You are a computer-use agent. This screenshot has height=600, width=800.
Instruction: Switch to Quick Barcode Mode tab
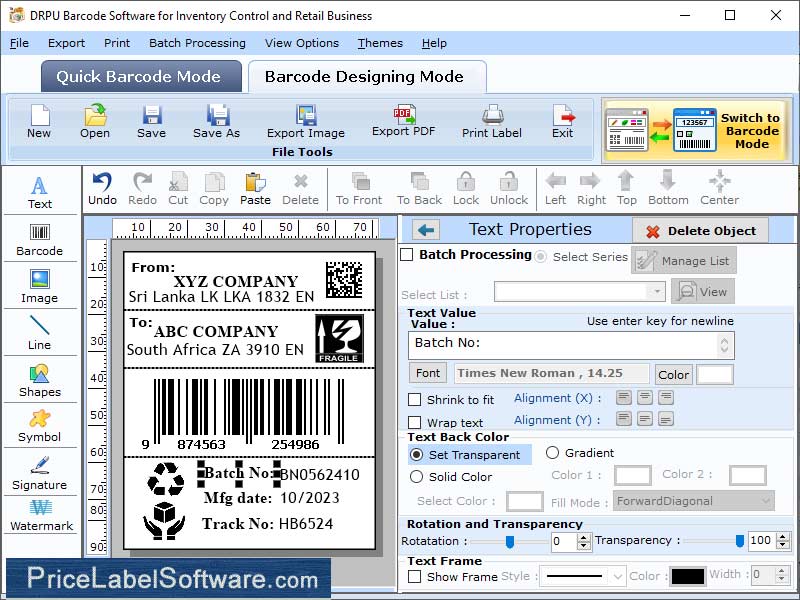141,77
